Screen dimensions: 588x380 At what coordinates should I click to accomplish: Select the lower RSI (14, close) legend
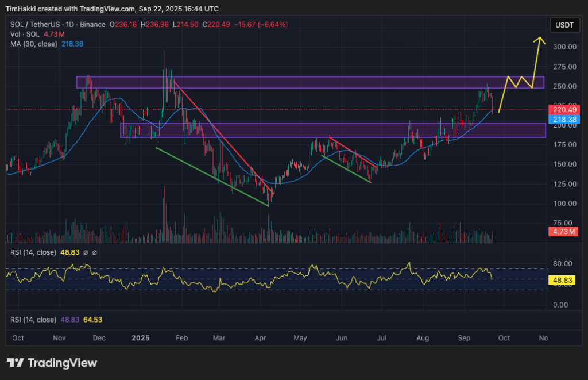click(x=33, y=320)
